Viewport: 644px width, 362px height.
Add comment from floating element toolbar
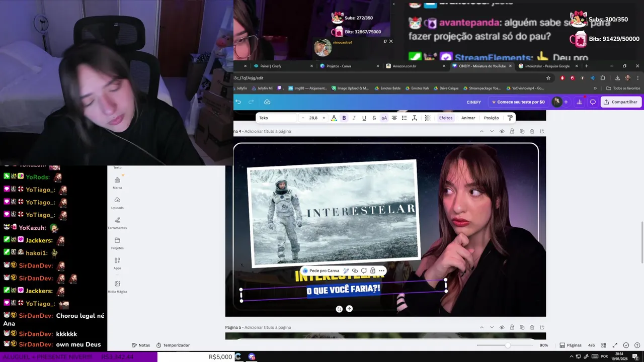[364, 270]
